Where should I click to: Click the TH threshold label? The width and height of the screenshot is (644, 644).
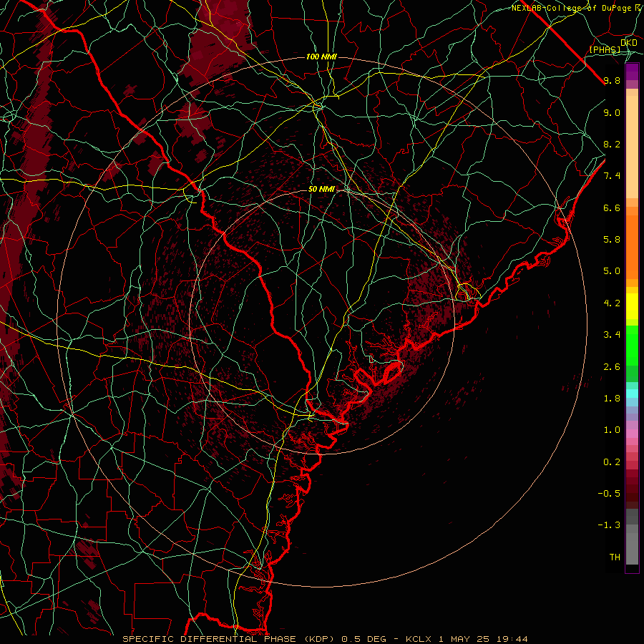pyautogui.click(x=615, y=557)
